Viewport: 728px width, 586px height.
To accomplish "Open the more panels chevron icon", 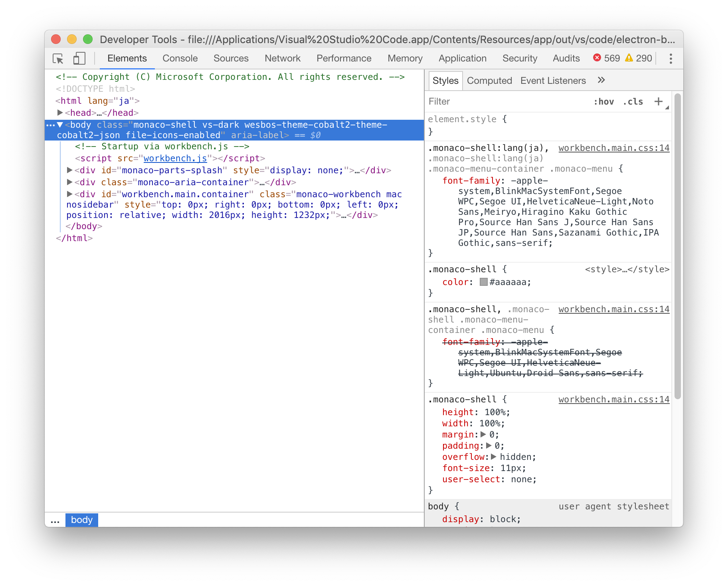I will coord(601,80).
